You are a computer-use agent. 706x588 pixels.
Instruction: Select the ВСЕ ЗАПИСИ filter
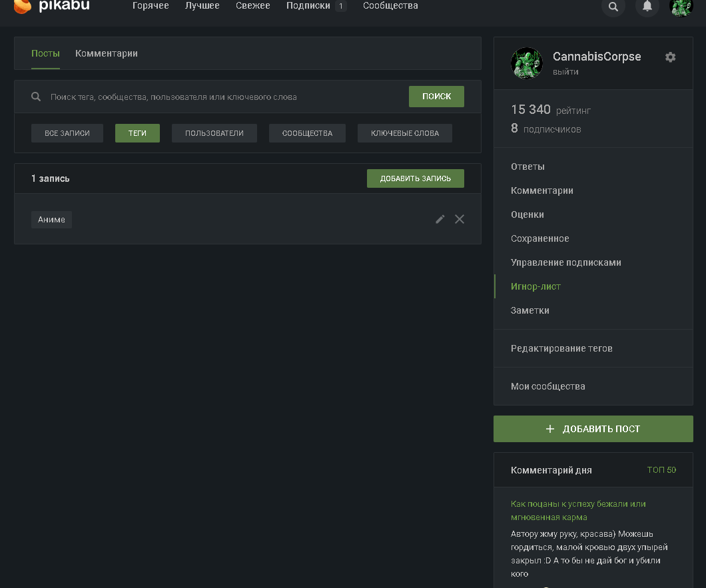pyautogui.click(x=67, y=133)
